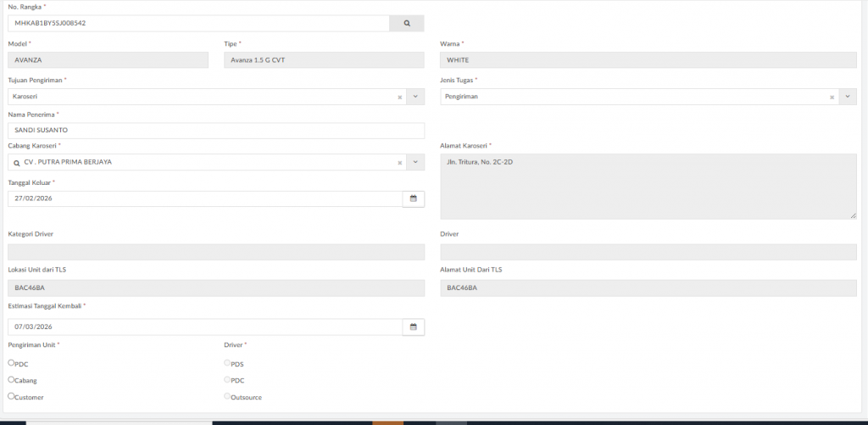Choose Customer radio under Pengiriman Unit
Viewport: 868px width, 425px height.
coord(11,396)
